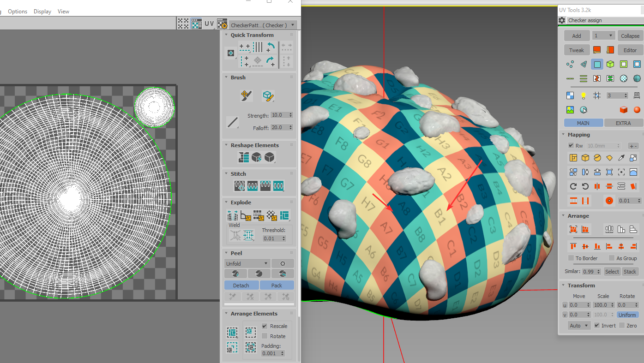Switch to the EXTRA tab

point(623,123)
